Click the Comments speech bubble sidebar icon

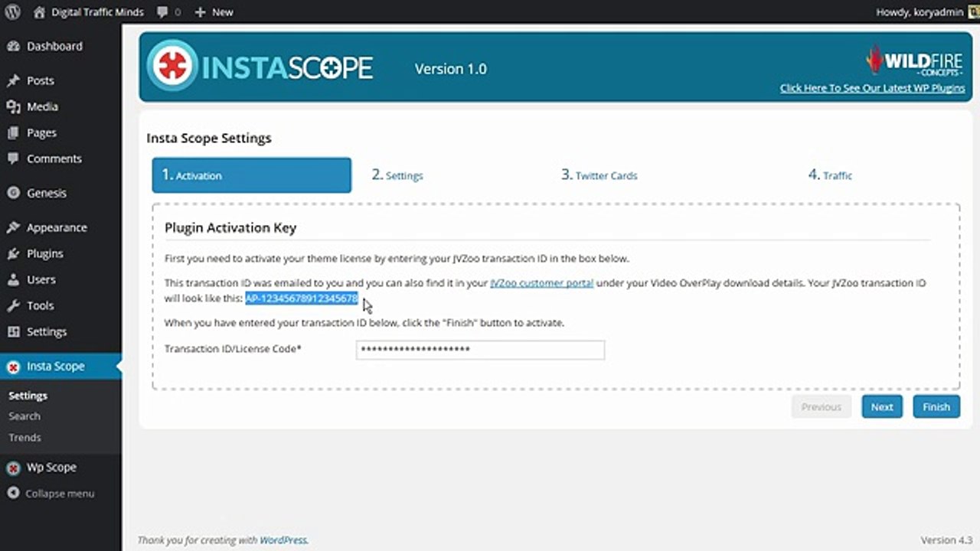(13, 158)
